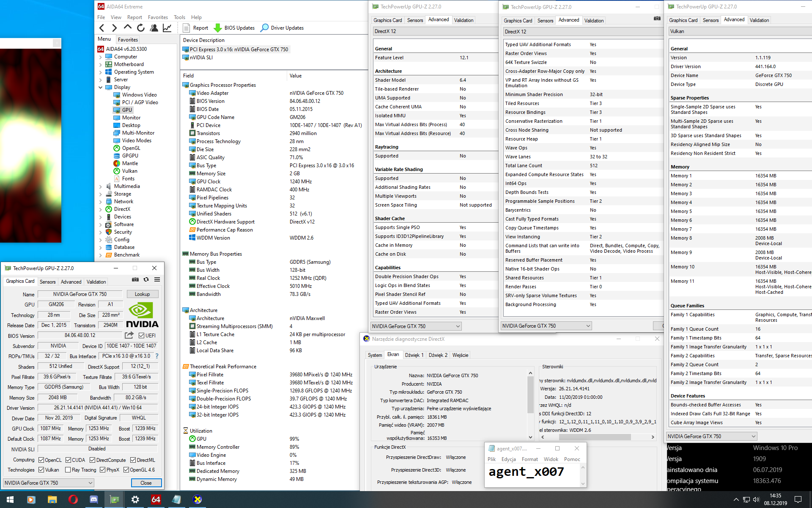Switch to AIDA64 taskbar icon

(x=156, y=500)
